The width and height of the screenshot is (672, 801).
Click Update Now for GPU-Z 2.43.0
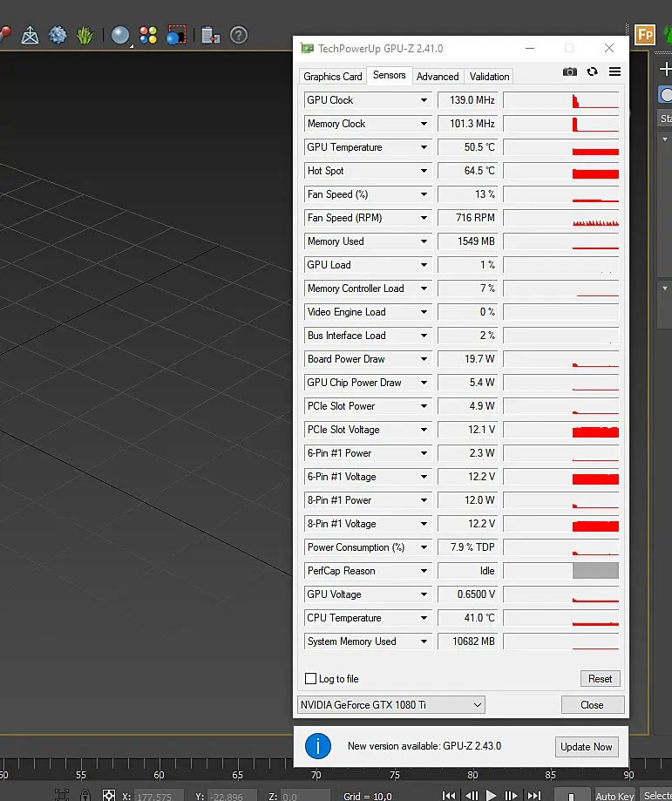(x=586, y=747)
